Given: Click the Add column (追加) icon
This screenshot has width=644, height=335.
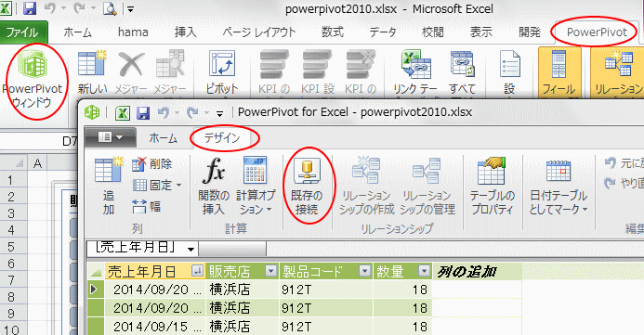Looking at the screenshot, I should tap(109, 186).
